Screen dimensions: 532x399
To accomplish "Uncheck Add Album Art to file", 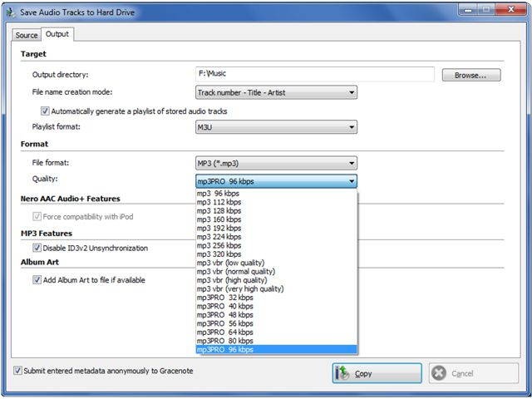I will click(37, 280).
